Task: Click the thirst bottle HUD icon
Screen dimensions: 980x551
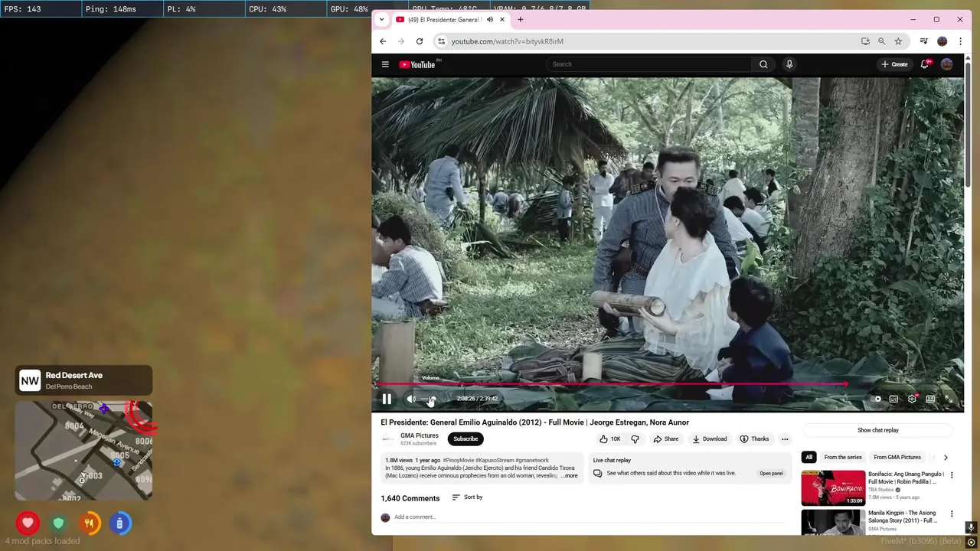Action: pyautogui.click(x=119, y=523)
